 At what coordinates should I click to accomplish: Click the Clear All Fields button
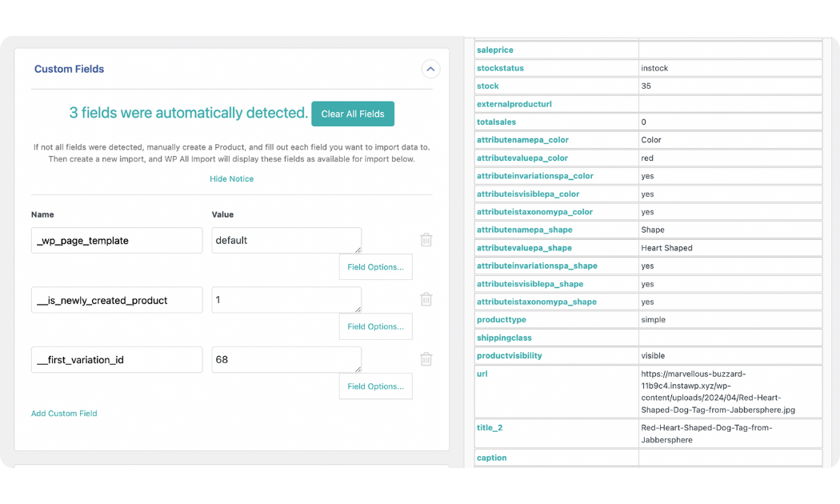(352, 114)
